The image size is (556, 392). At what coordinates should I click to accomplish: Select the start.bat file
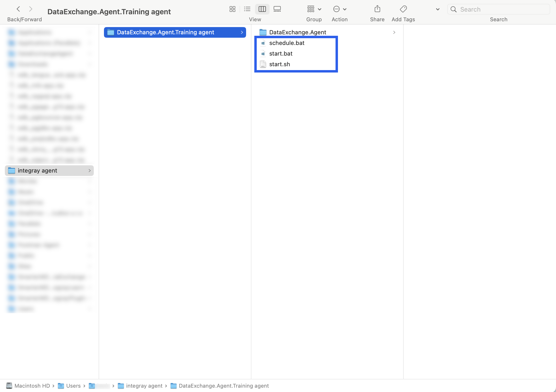pyautogui.click(x=281, y=53)
